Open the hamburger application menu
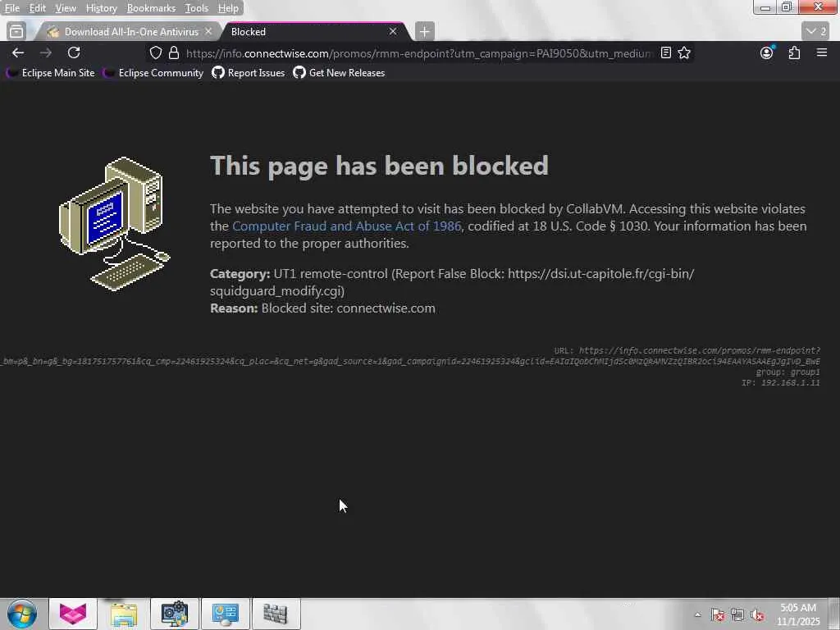 [822, 52]
